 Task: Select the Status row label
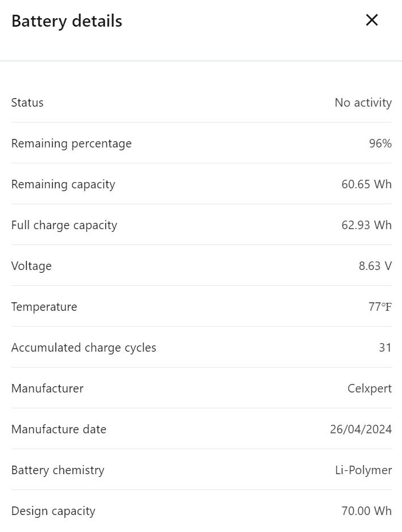coord(27,103)
